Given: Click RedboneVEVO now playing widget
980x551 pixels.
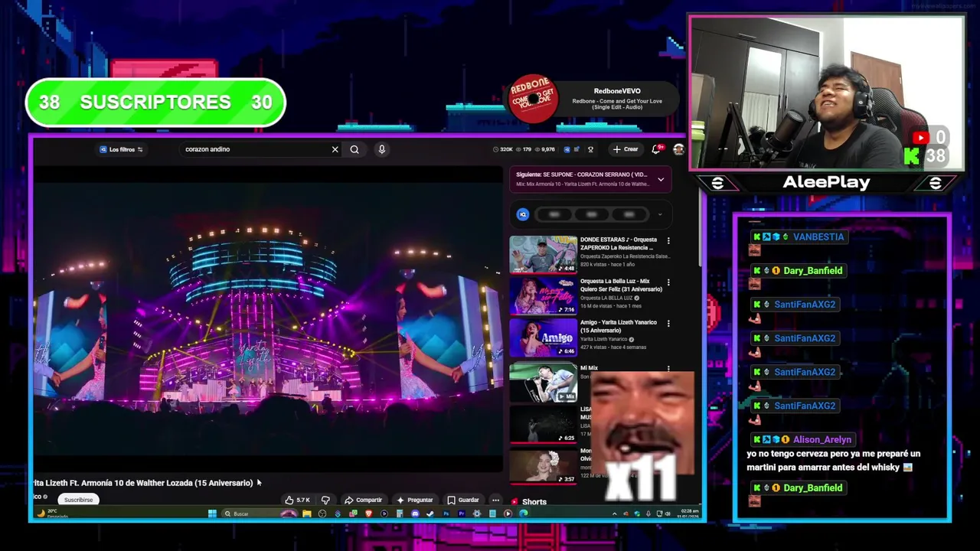Looking at the screenshot, I should pyautogui.click(x=593, y=99).
